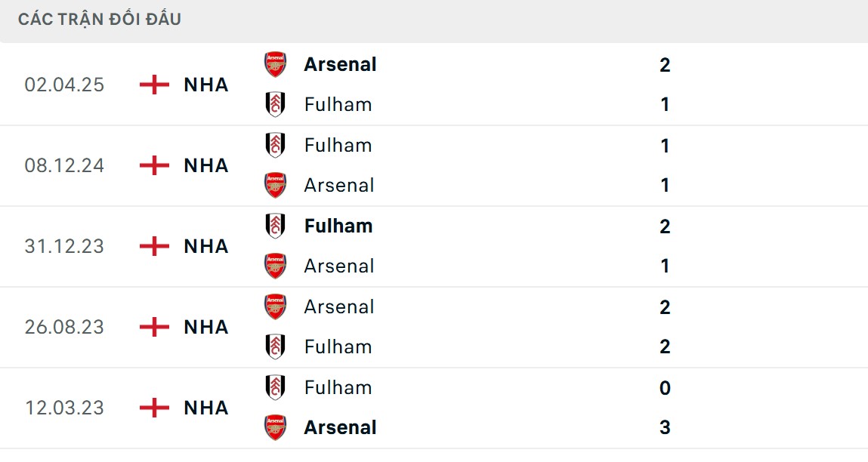Open Arsenal team link in 02.04.25 match
The height and width of the screenshot is (462, 868).
pyautogui.click(x=340, y=64)
